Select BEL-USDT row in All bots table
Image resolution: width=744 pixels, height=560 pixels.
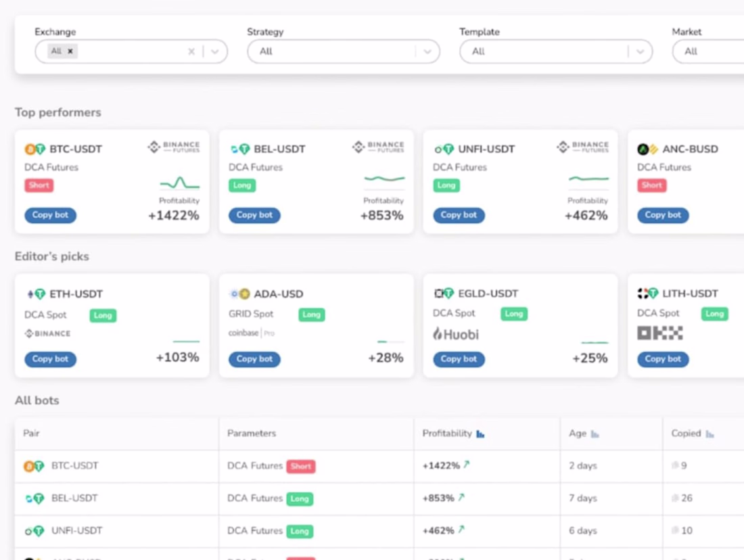[x=379, y=498]
